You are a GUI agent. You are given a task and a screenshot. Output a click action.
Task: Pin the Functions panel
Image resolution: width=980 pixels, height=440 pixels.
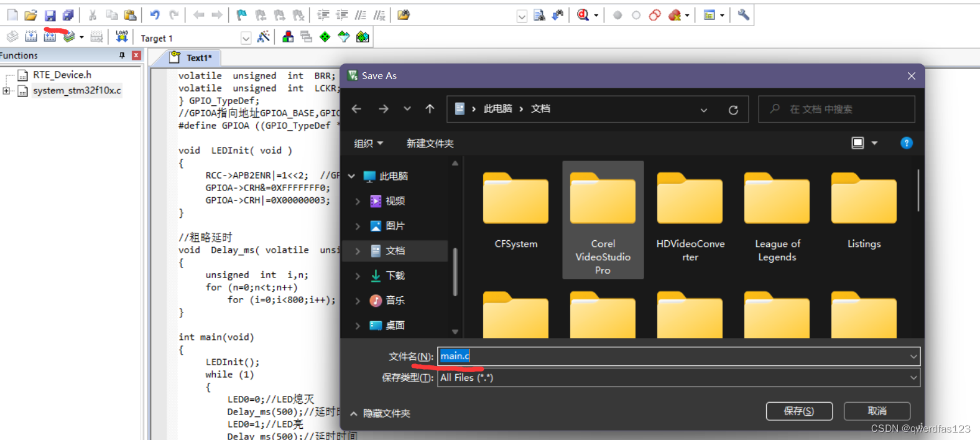tap(122, 55)
